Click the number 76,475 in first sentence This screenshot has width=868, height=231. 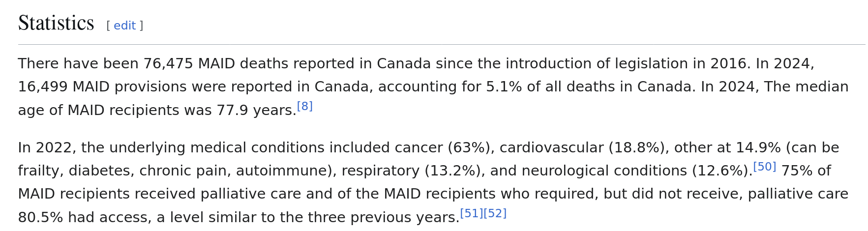(x=168, y=64)
